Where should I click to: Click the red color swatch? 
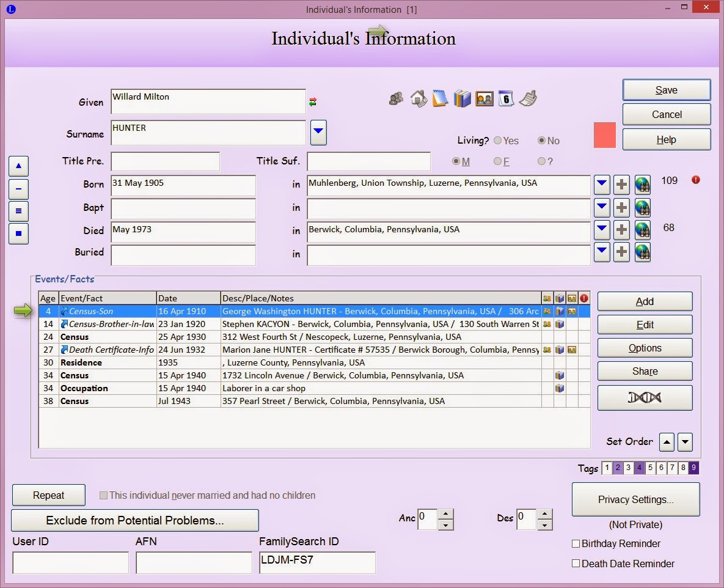coord(604,135)
